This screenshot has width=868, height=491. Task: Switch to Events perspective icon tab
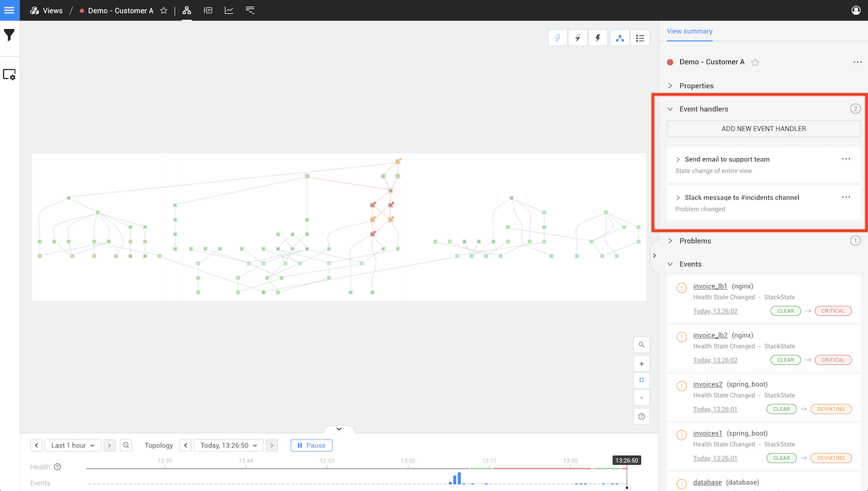coord(208,11)
